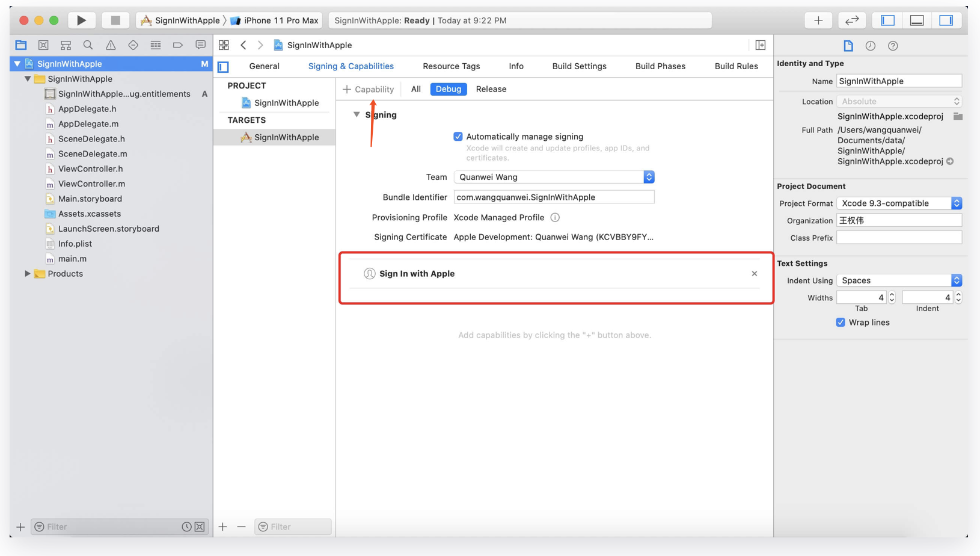Image resolution: width=980 pixels, height=556 pixels.
Task: Open the Team dropdown
Action: [554, 177]
